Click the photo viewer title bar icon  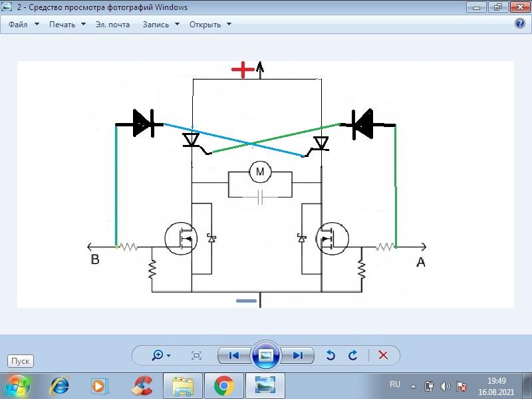point(7,7)
